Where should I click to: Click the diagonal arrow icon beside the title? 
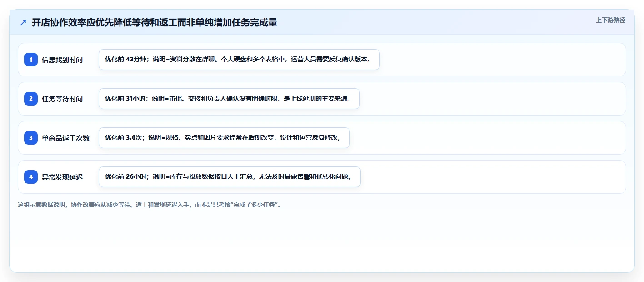[23, 23]
